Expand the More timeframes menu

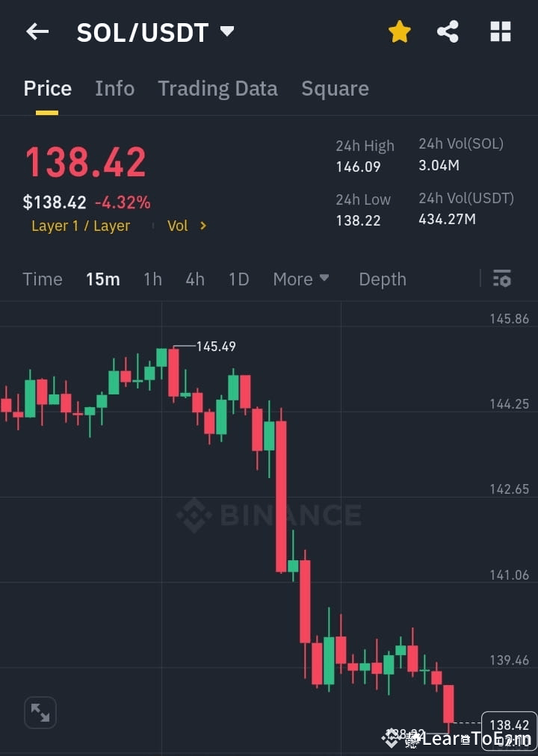coord(301,279)
